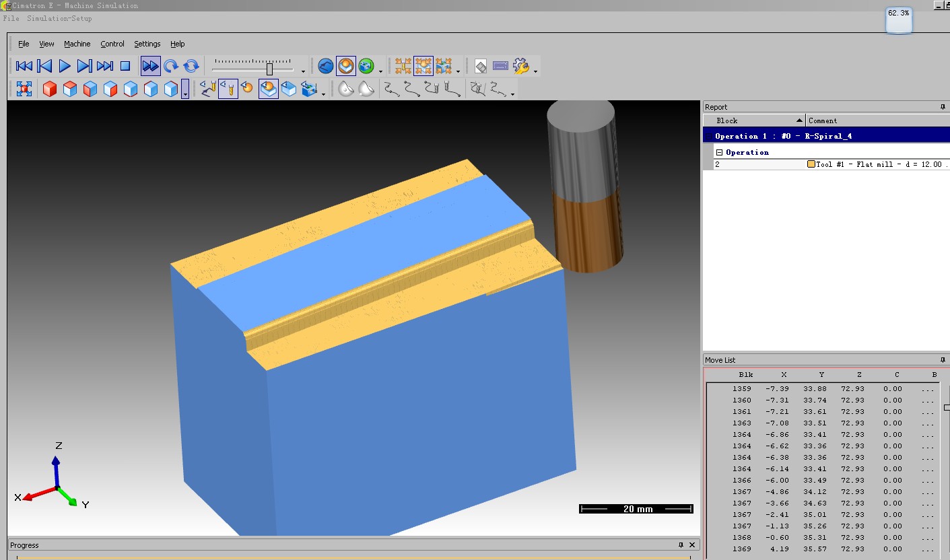Sort by the Block column header
The height and width of the screenshot is (560, 950).
pyautogui.click(x=754, y=120)
